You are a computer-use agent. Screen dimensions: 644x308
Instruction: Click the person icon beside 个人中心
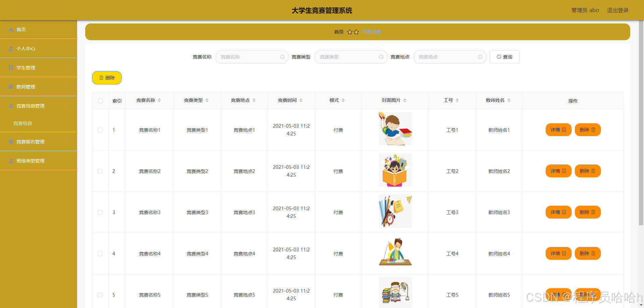coord(11,49)
